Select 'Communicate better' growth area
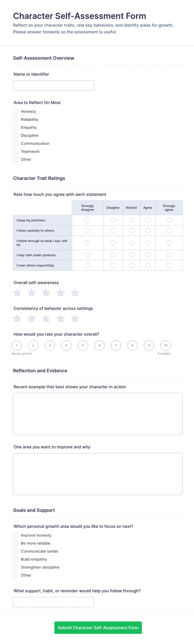Image resolution: width=194 pixels, height=644 pixels. pos(15,551)
